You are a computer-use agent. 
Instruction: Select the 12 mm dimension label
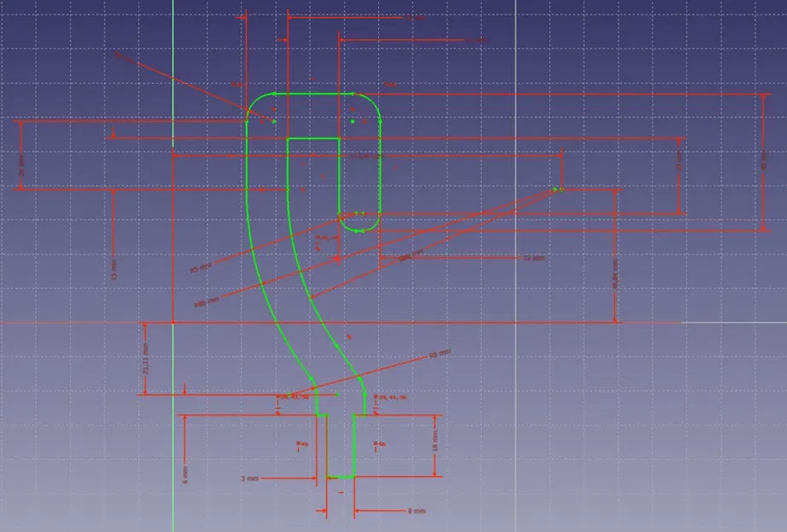pos(533,258)
